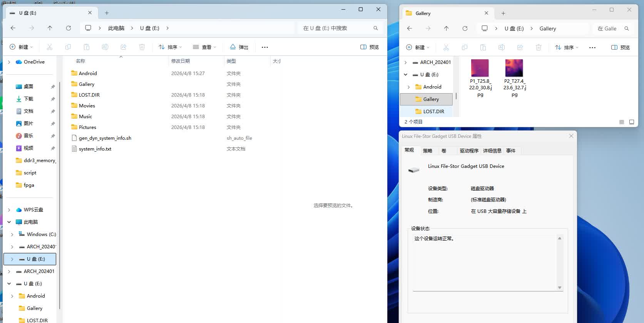Image resolution: width=644 pixels, height=323 pixels.
Task: Open the 查看 view dropdown
Action: point(204,47)
